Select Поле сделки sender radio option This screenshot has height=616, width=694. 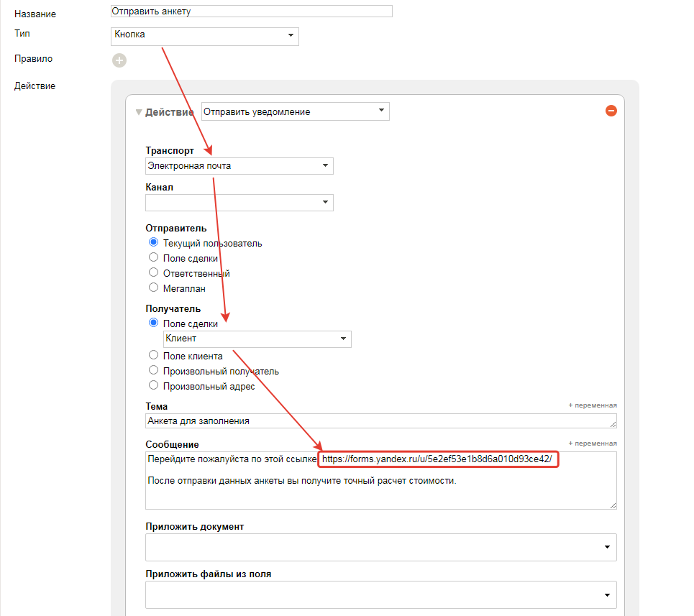tap(153, 258)
